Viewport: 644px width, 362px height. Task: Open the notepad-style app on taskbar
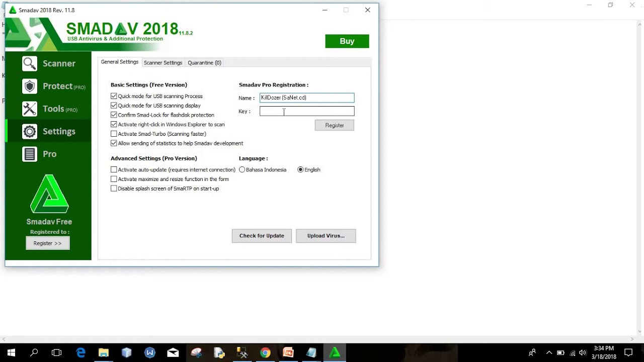point(311,353)
